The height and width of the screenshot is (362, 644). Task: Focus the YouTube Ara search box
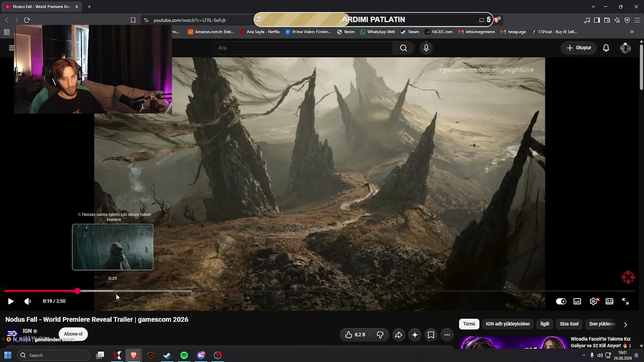point(303,48)
